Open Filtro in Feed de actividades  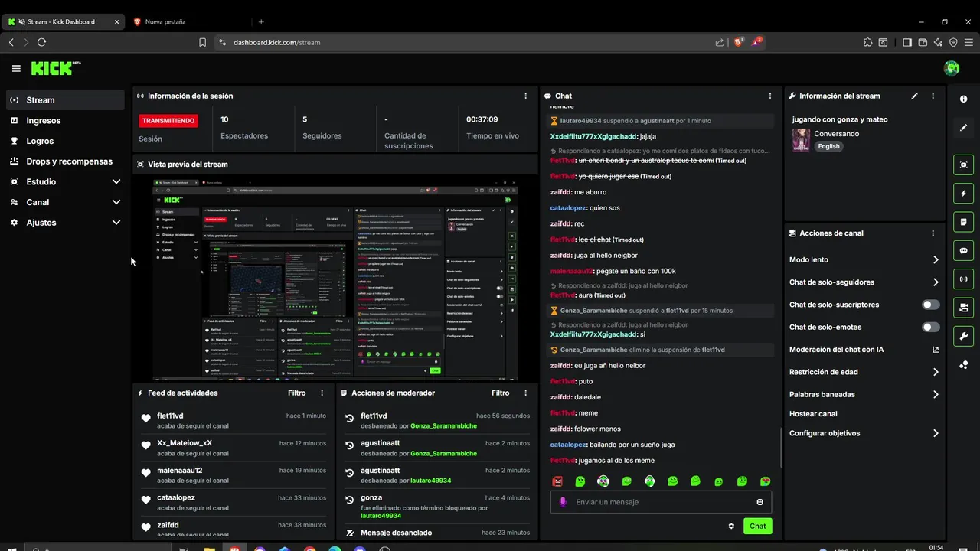click(x=297, y=393)
